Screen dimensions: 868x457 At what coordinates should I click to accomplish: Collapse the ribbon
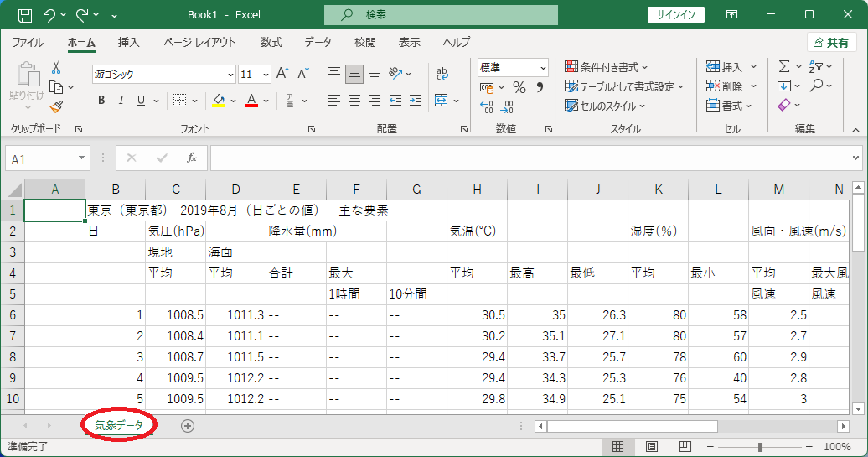pyautogui.click(x=855, y=130)
